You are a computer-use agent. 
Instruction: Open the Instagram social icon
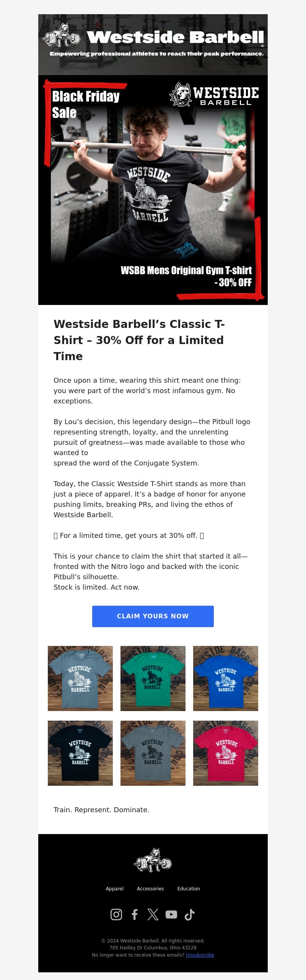(116, 914)
